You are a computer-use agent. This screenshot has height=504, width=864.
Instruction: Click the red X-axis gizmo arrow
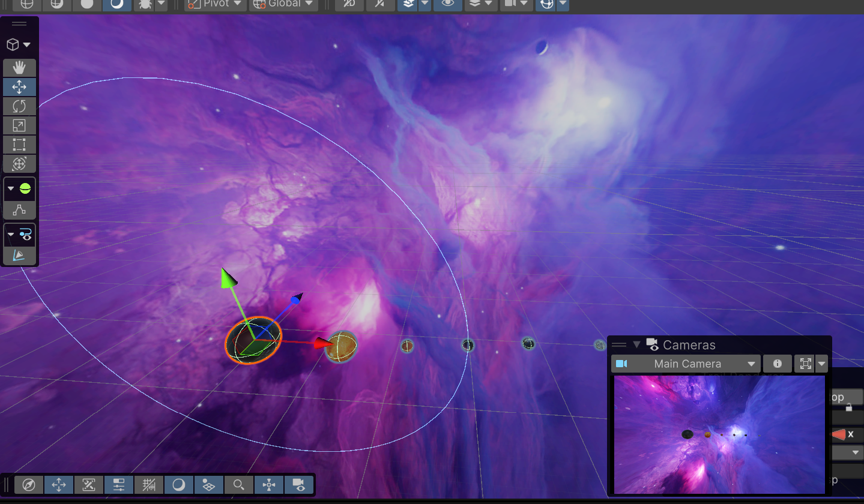click(324, 343)
